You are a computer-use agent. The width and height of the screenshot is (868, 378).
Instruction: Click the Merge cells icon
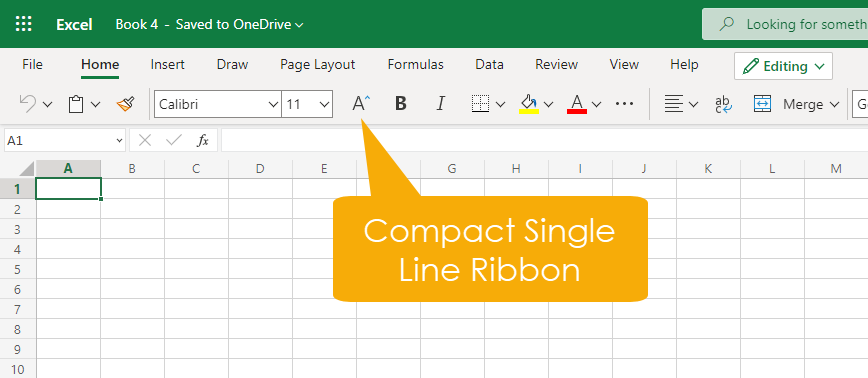762,104
